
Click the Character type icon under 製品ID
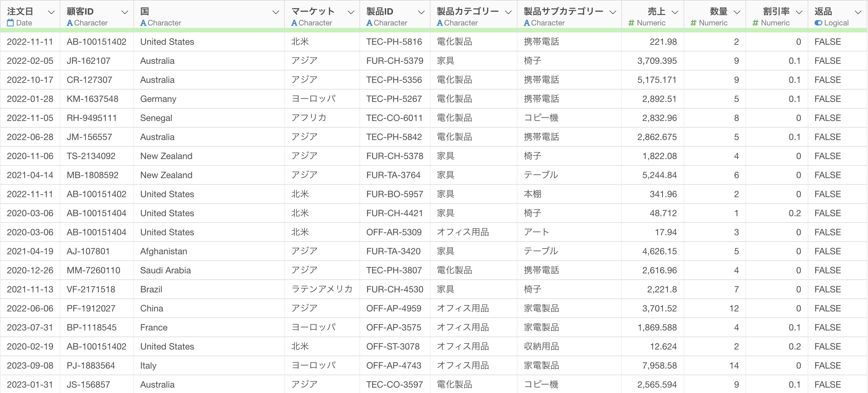coord(369,23)
